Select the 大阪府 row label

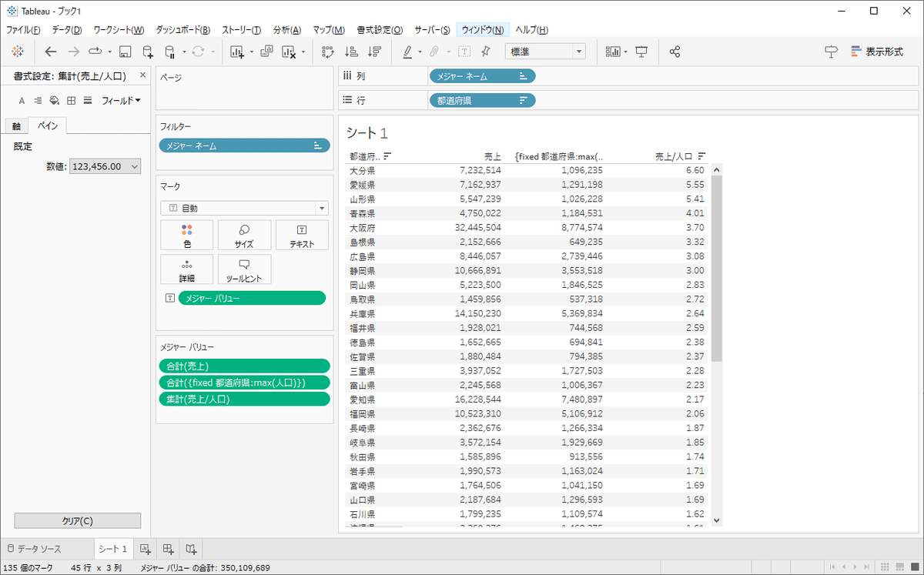click(362, 228)
